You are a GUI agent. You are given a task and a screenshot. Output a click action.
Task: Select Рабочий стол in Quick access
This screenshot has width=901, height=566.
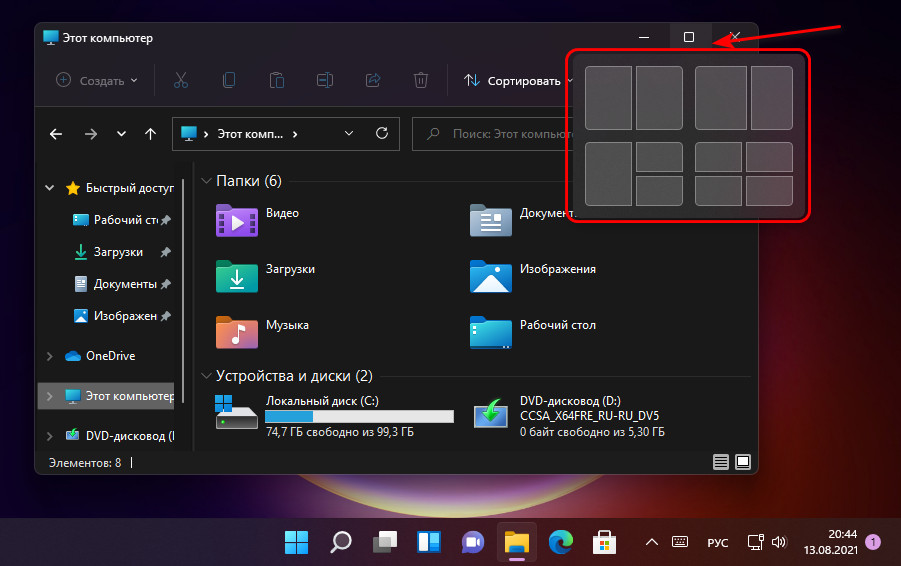(122, 220)
